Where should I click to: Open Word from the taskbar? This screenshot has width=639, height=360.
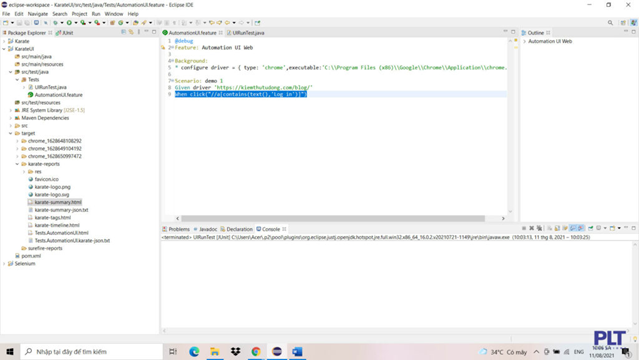[x=297, y=351]
